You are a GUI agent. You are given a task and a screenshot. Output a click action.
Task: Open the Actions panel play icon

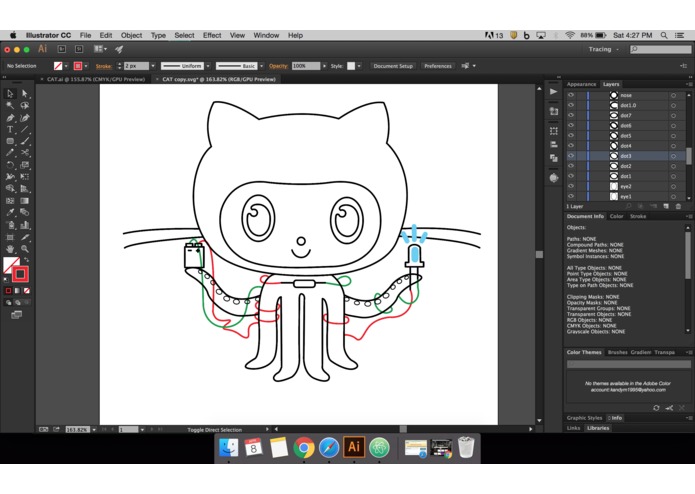point(554,92)
